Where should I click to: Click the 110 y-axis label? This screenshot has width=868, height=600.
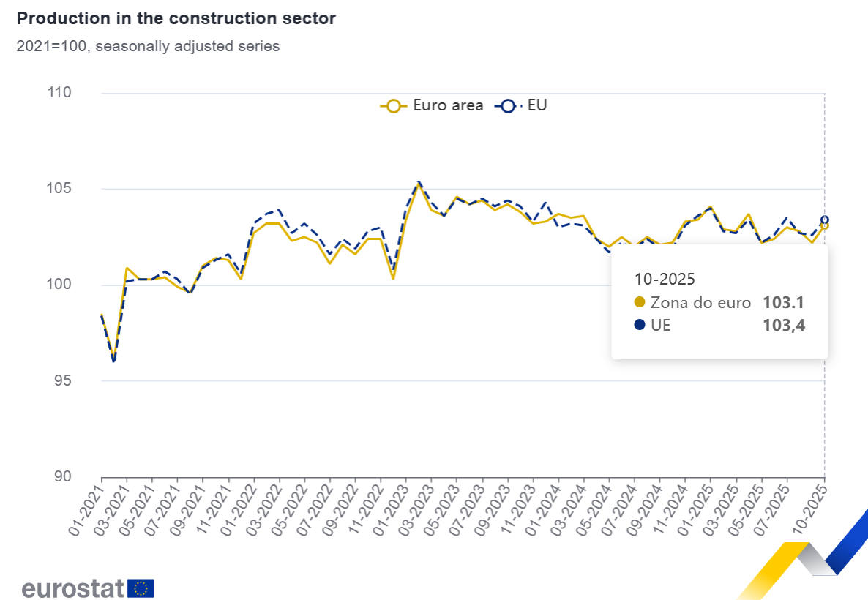(x=61, y=93)
